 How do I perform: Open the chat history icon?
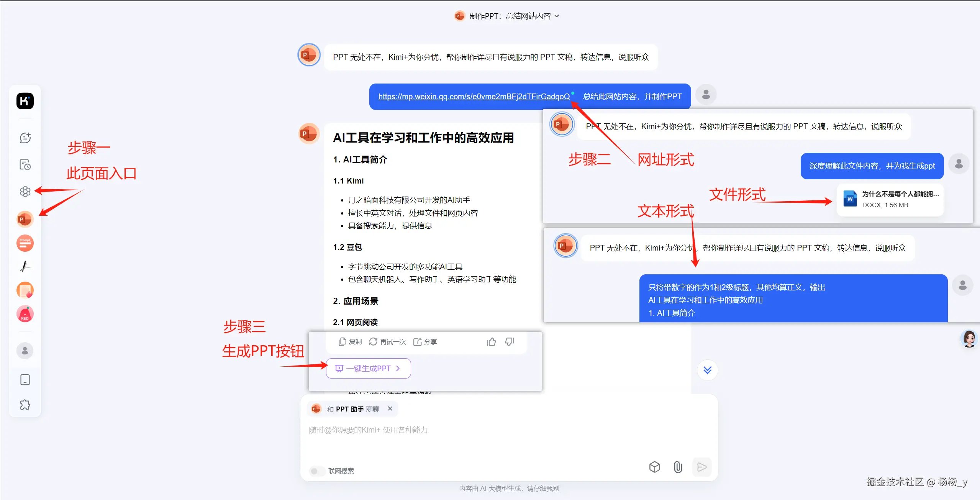click(x=25, y=165)
